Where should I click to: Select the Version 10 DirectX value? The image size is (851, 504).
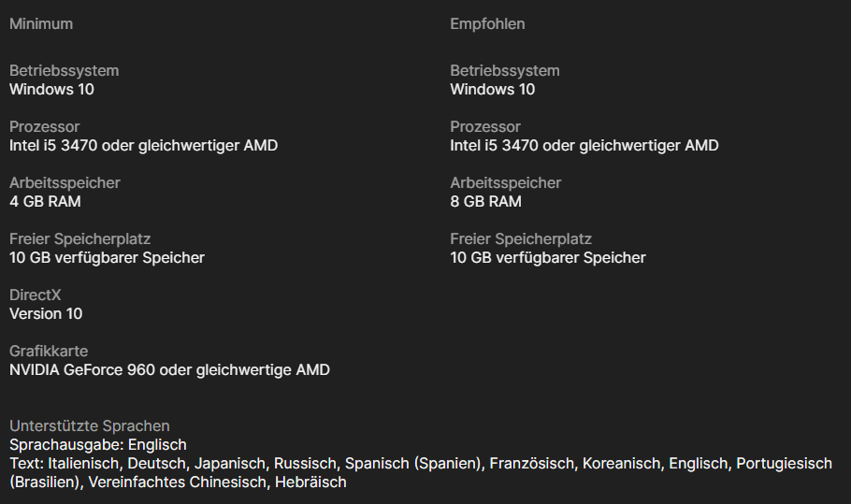46,314
